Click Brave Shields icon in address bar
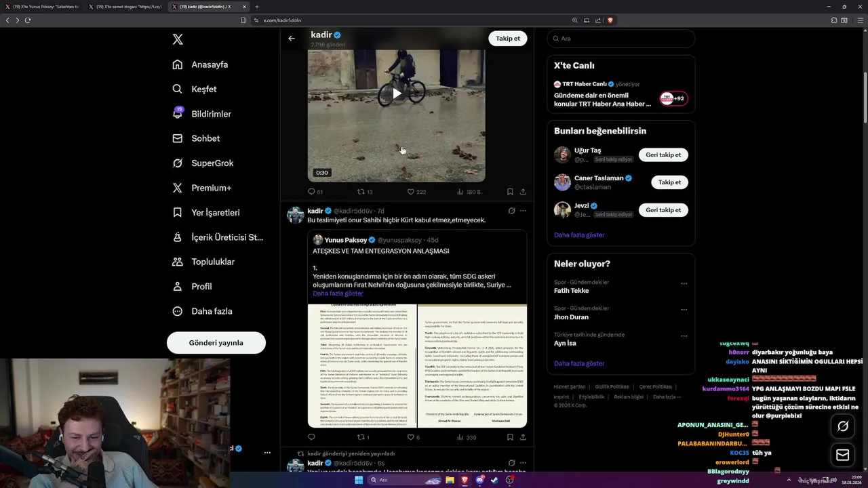Screen dimensions: 868x488 610,20
